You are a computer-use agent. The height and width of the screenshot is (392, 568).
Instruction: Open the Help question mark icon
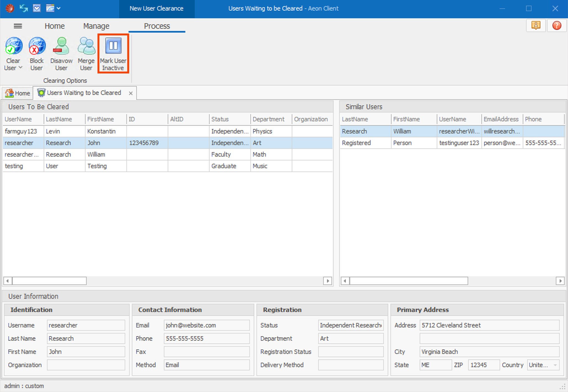pos(557,25)
